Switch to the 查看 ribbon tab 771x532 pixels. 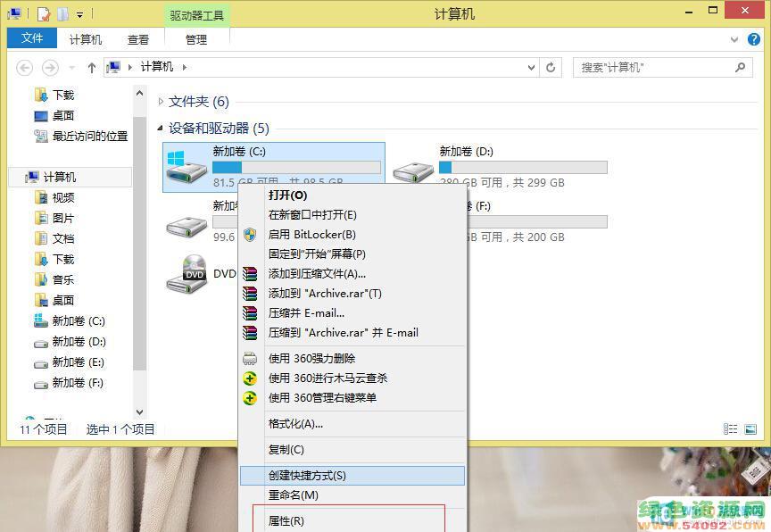coord(138,39)
